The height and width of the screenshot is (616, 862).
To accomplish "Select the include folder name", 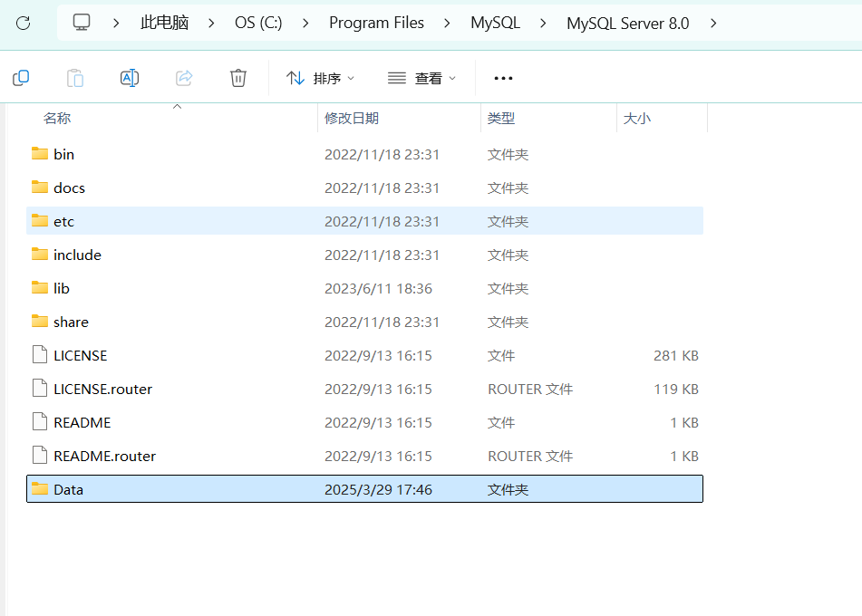I will [78, 255].
